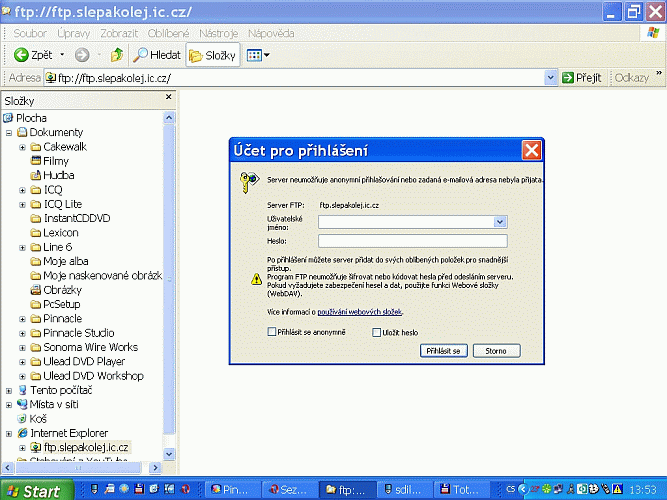Open the Uživatelské jméno dropdown list
The height and width of the screenshot is (500, 667).
click(x=501, y=222)
